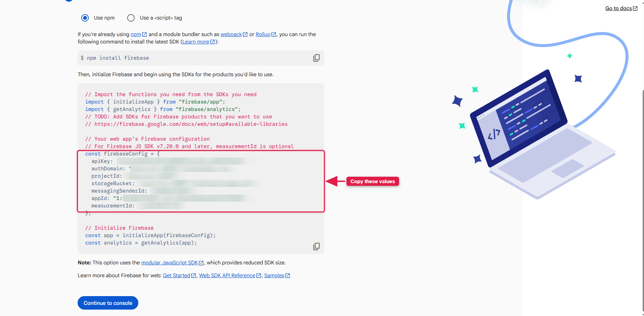Click the import getAnalytics code line
The height and width of the screenshot is (316, 644).
(x=163, y=109)
